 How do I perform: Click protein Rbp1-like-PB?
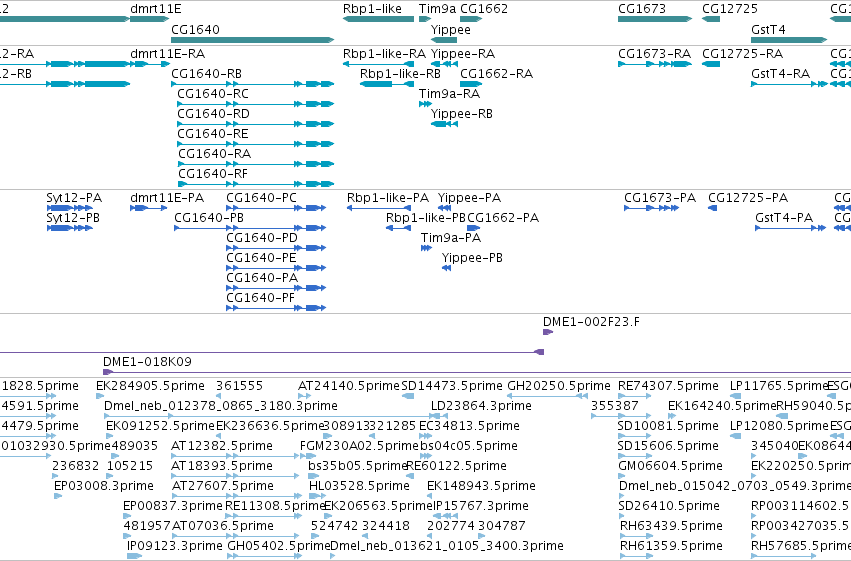pyautogui.click(x=398, y=228)
